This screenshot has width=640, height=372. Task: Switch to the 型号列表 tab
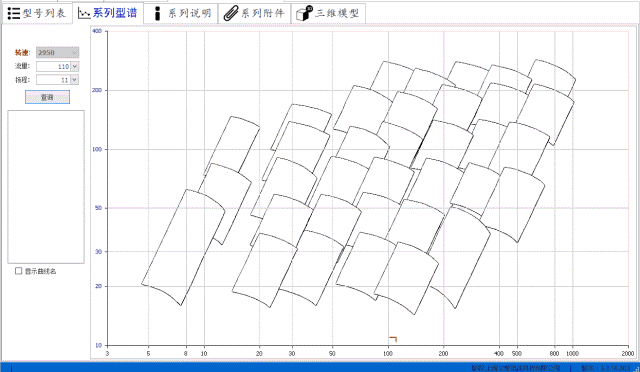pyautogui.click(x=37, y=13)
